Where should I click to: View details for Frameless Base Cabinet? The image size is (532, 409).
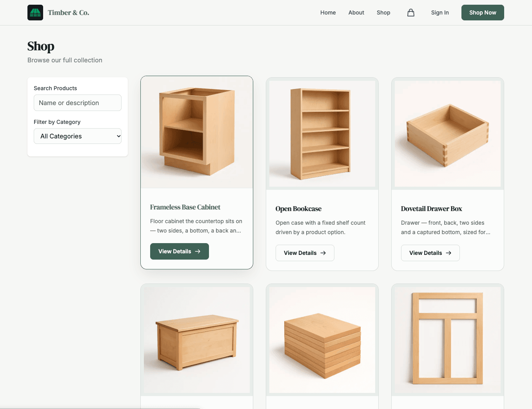[180, 251]
